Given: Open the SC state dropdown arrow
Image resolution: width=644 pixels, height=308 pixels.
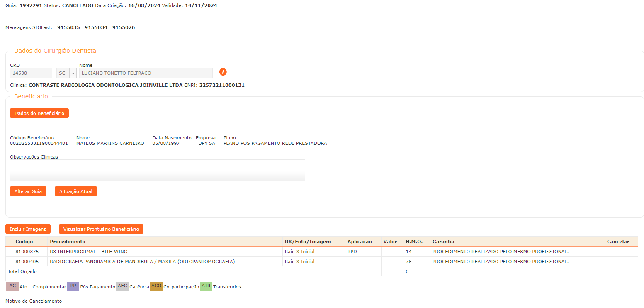Looking at the screenshot, I should 73,73.
